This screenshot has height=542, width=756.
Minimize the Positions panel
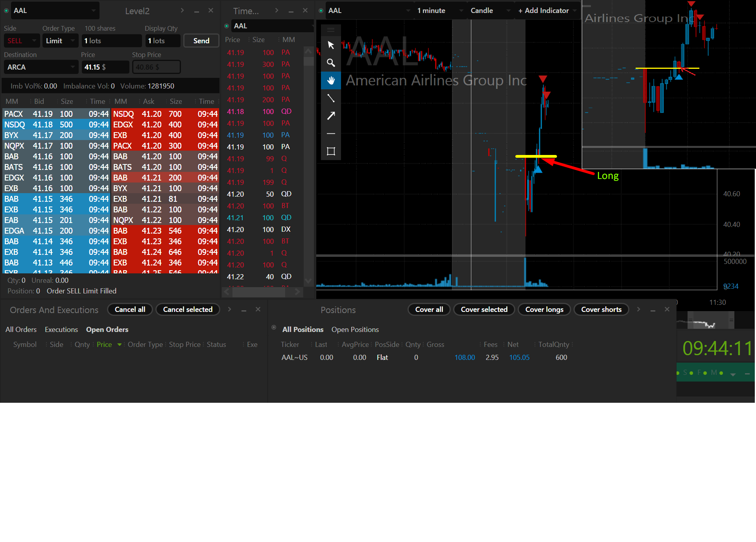click(653, 310)
